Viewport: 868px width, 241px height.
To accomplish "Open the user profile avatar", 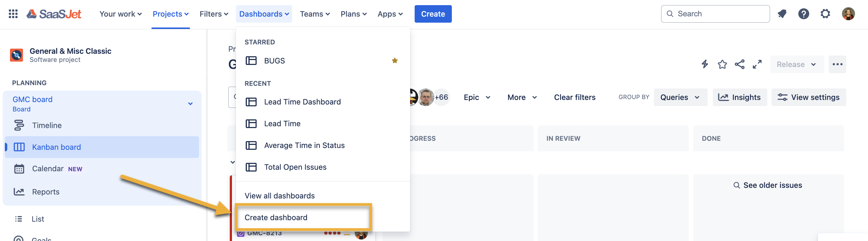I will [x=848, y=14].
